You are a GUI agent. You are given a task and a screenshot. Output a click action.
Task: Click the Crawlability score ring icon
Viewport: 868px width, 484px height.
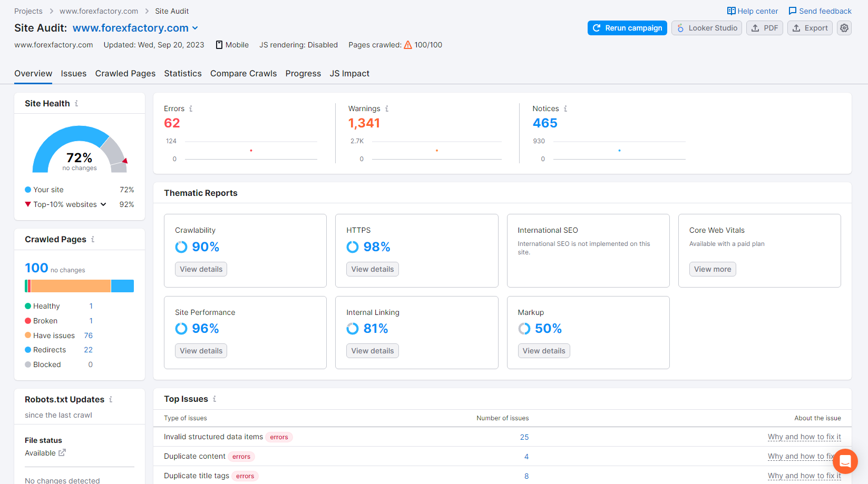181,247
